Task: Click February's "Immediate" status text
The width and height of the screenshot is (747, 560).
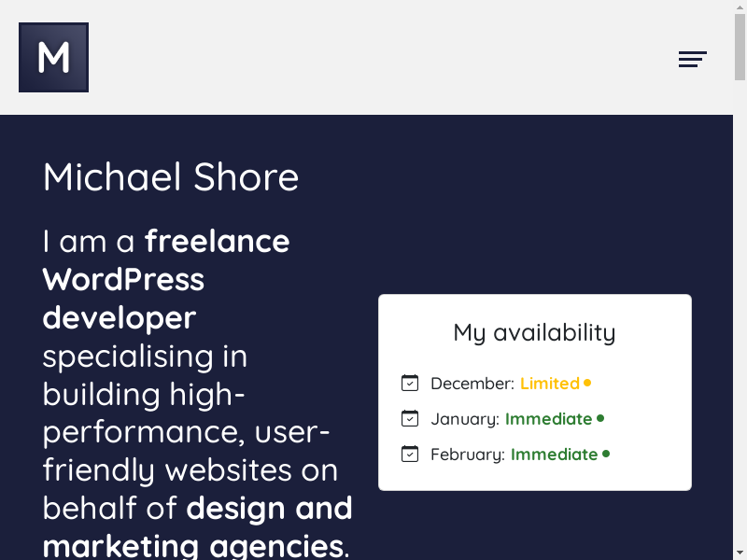Action: (554, 455)
